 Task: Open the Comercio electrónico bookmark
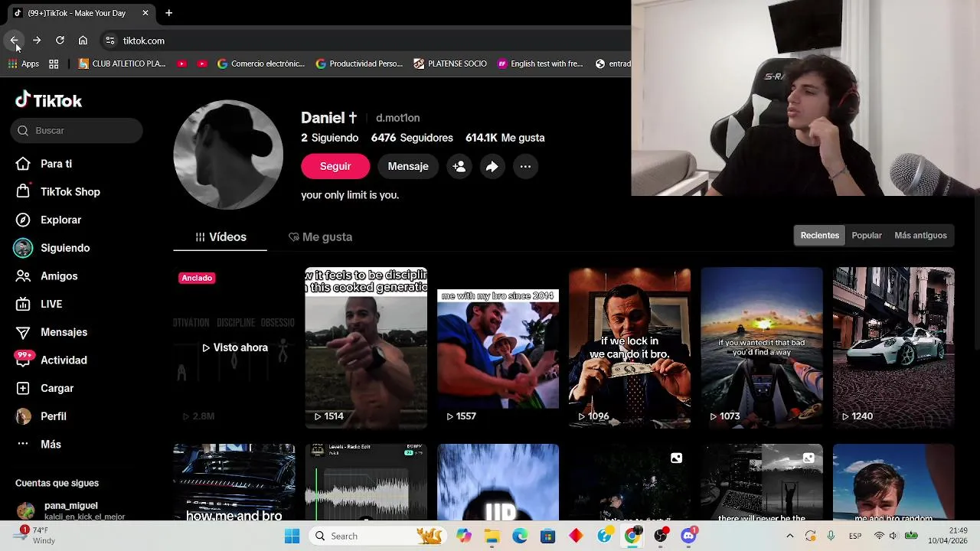[x=261, y=64]
